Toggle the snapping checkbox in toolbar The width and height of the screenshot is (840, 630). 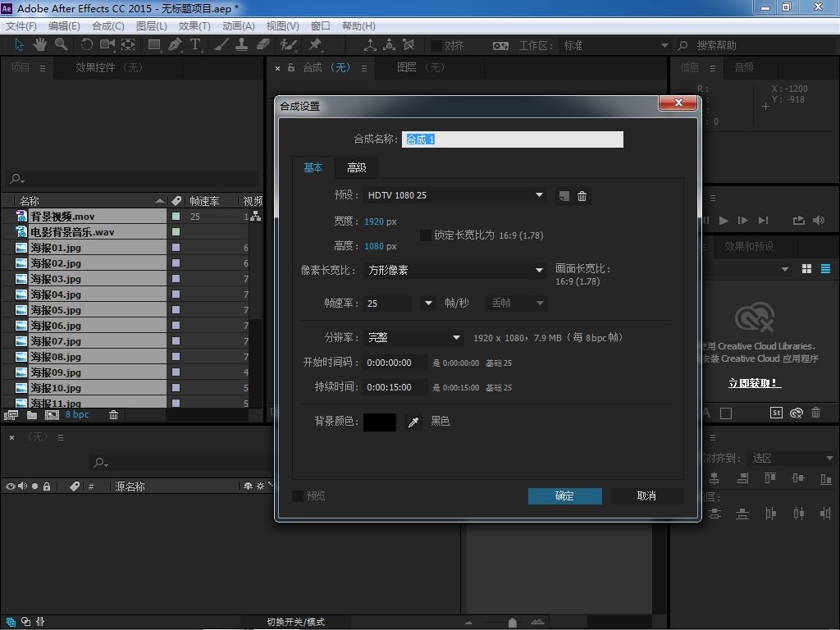(x=436, y=46)
